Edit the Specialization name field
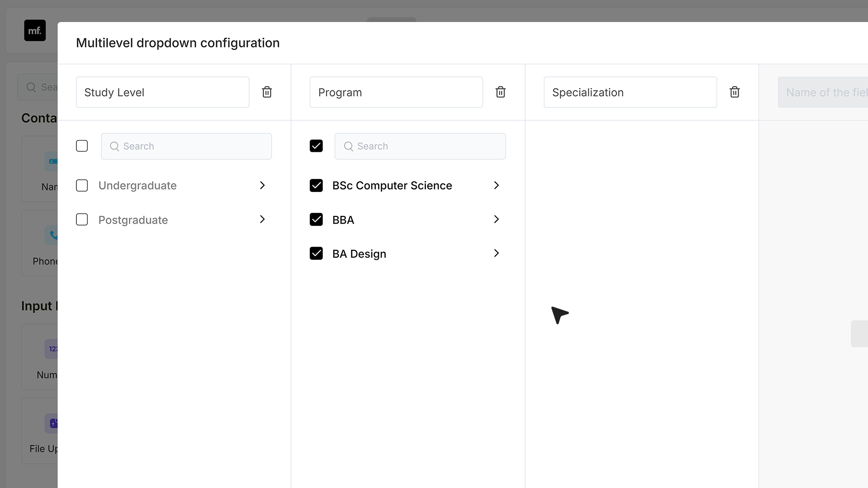868x488 pixels. [x=630, y=92]
